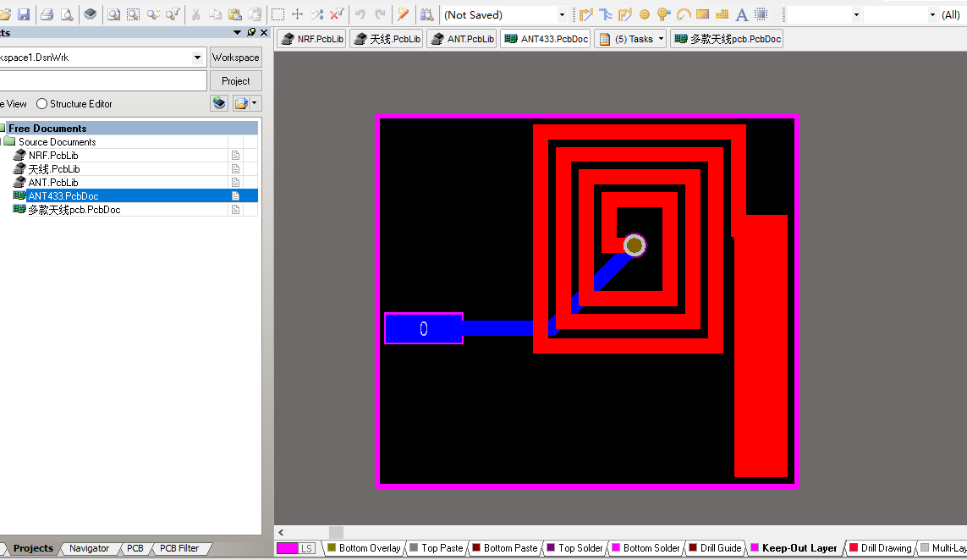Select the Bottom Overlay layer tab
Screen dimensions: 967x560
point(364,547)
